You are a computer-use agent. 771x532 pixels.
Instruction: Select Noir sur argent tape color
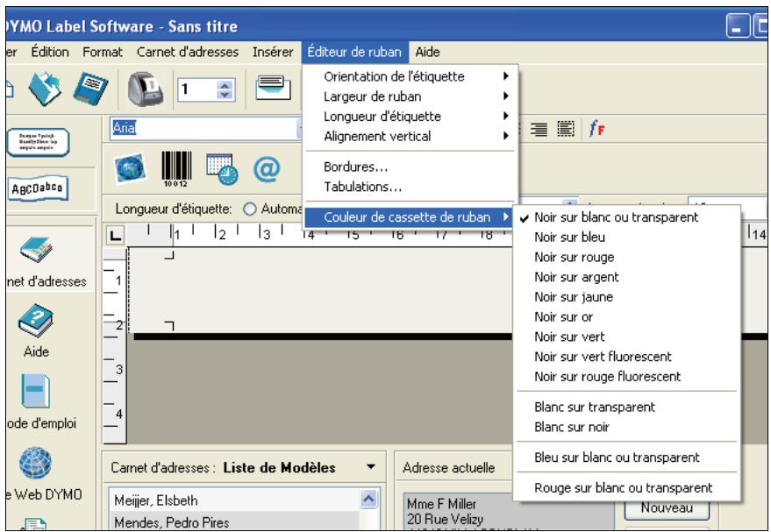tap(626, 277)
